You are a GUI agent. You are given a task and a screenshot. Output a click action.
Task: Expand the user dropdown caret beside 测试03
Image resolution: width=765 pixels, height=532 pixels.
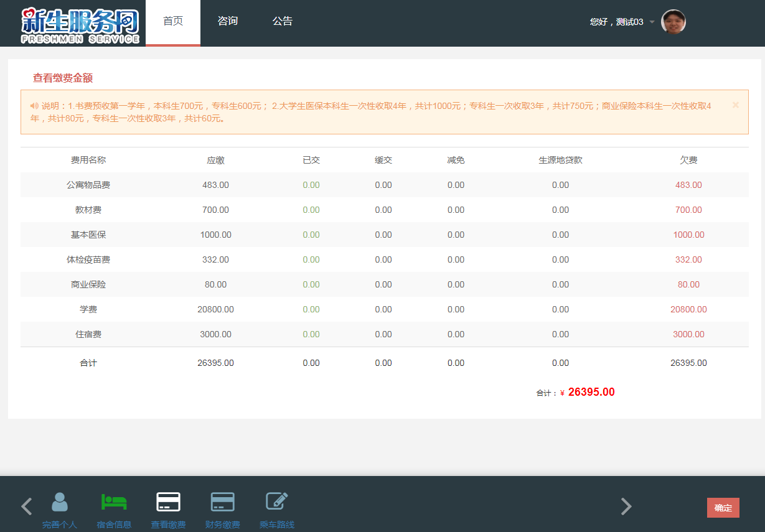[x=652, y=22]
